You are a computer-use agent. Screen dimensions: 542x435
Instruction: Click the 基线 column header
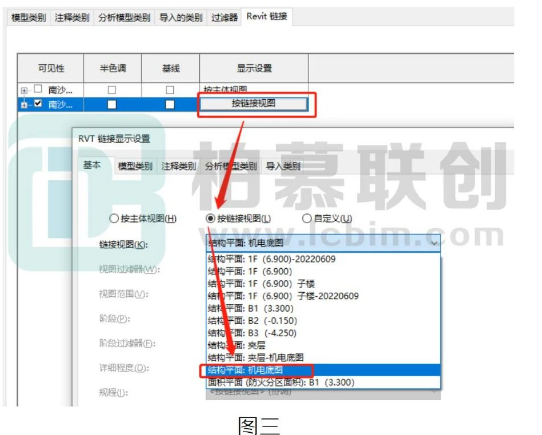coord(170,68)
